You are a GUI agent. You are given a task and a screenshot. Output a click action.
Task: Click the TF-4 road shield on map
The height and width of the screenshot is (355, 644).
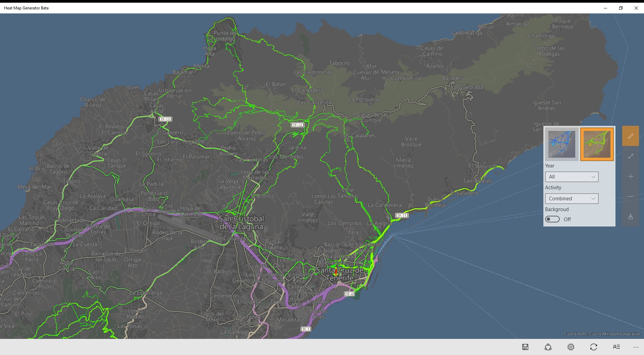point(349,294)
